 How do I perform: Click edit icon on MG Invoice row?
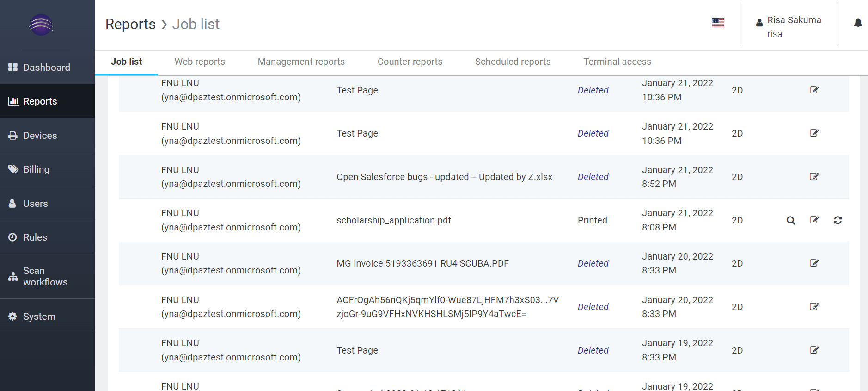[814, 263]
